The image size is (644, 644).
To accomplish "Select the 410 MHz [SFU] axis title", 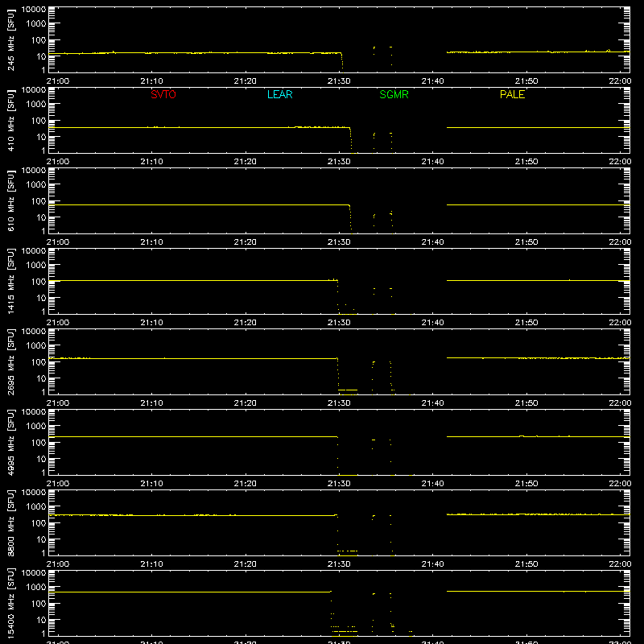I will 10,122.
